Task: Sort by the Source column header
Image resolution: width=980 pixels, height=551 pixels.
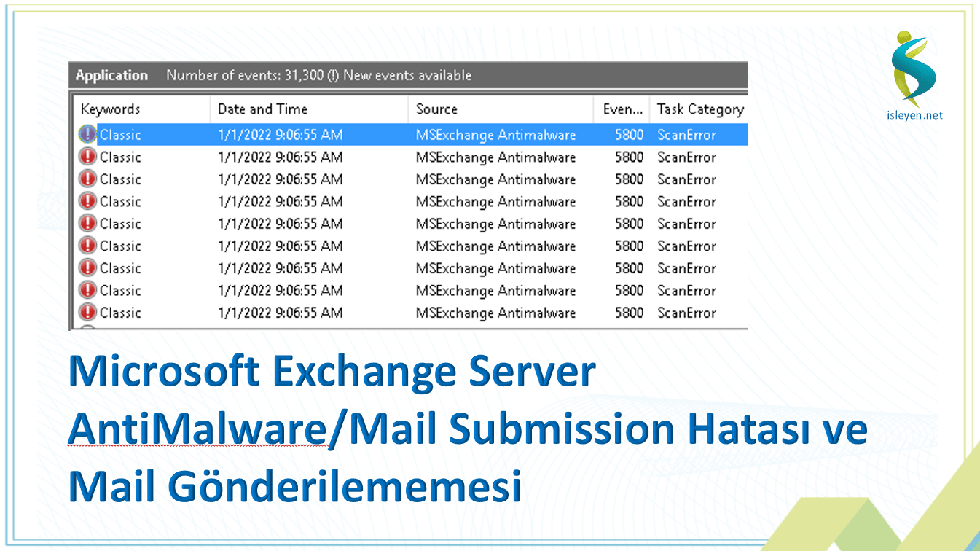Action: (501, 109)
